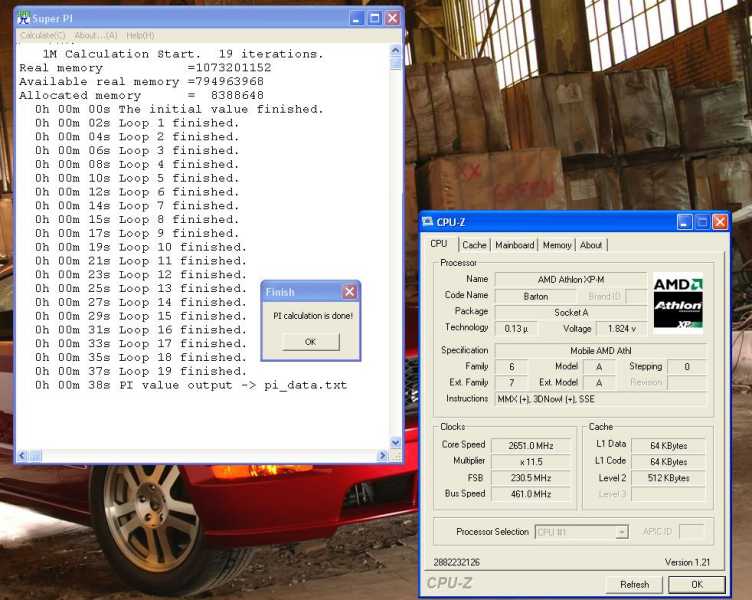Click the 'Real memory =1073201152' line
The image size is (752, 600).
point(145,68)
